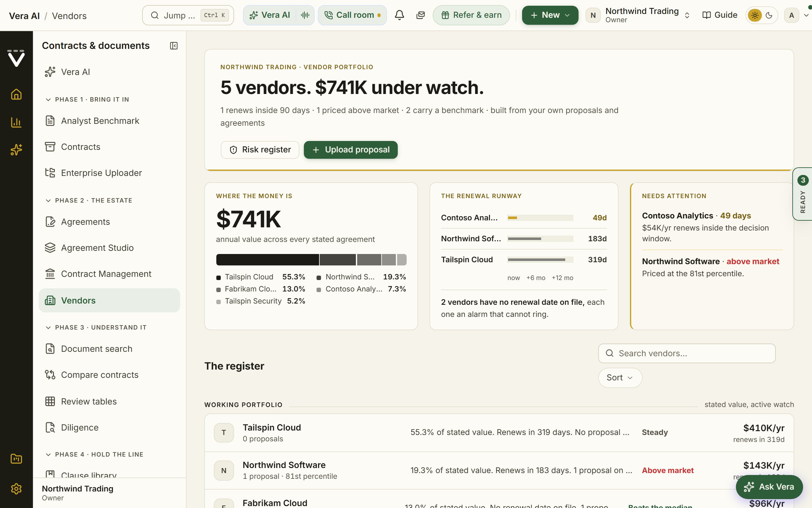
Task: Click the Steady status on Tailspin Cloud
Action: click(x=655, y=432)
